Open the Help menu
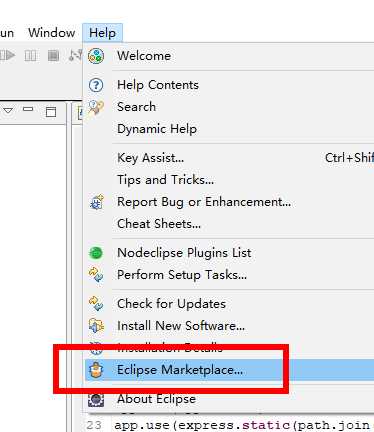Viewport: 374px width, 432px height. coord(102,33)
